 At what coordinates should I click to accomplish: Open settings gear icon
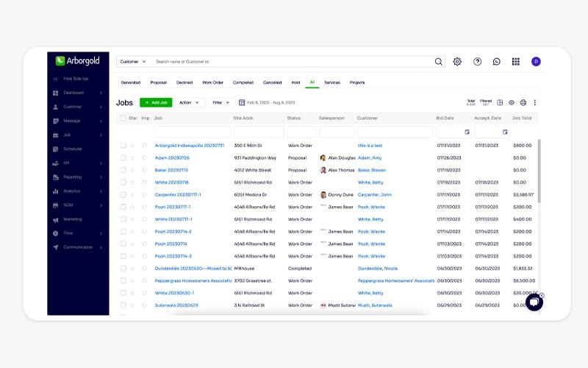click(456, 62)
